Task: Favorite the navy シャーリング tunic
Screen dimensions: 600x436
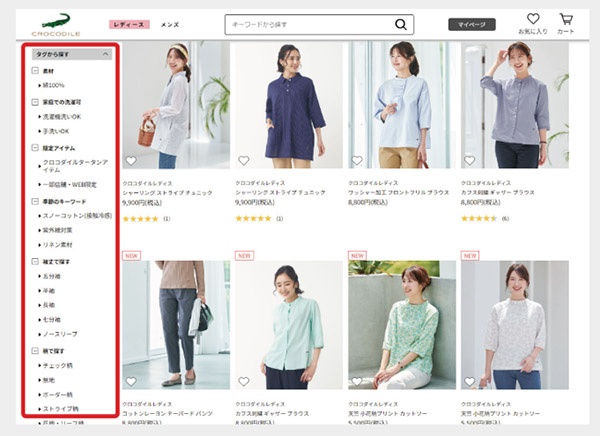Action: tap(244, 161)
